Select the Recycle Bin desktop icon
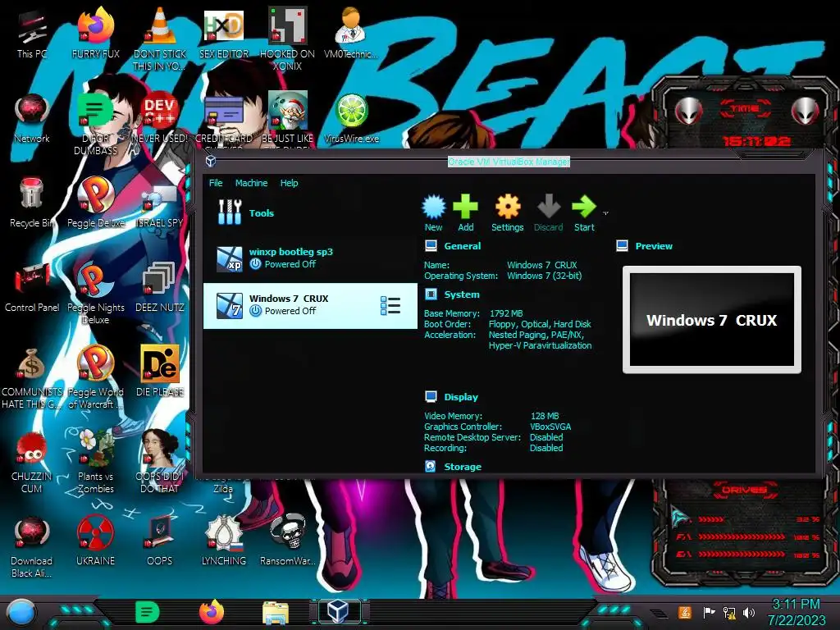The image size is (840, 630). click(32, 203)
